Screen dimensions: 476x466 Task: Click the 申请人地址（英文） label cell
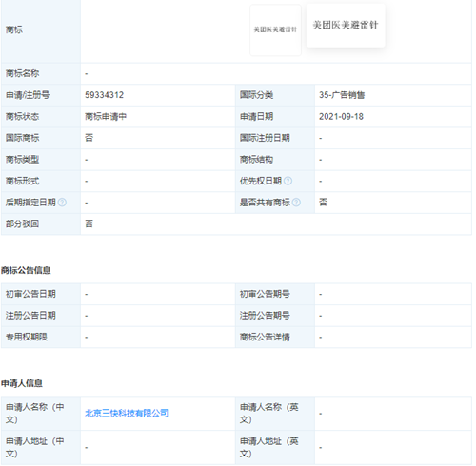pyautogui.click(x=275, y=447)
